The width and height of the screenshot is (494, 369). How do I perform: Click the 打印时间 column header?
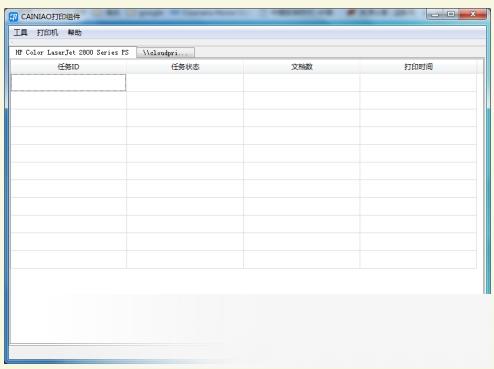pyautogui.click(x=418, y=67)
